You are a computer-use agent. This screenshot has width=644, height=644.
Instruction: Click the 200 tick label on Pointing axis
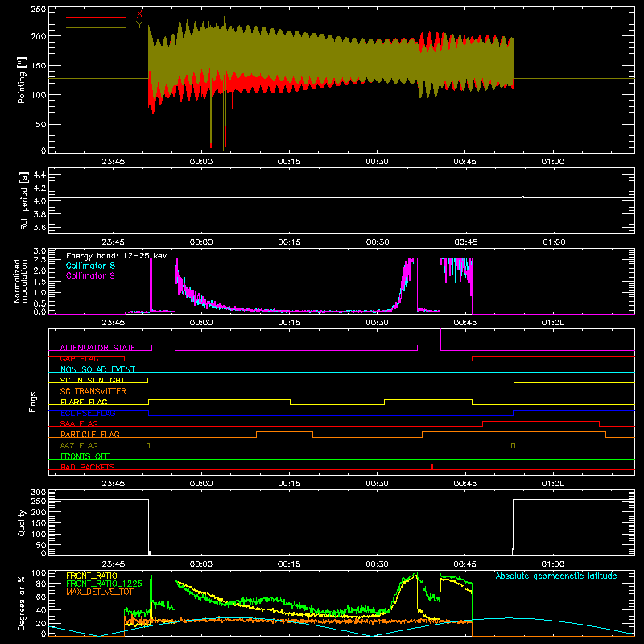coord(39,36)
